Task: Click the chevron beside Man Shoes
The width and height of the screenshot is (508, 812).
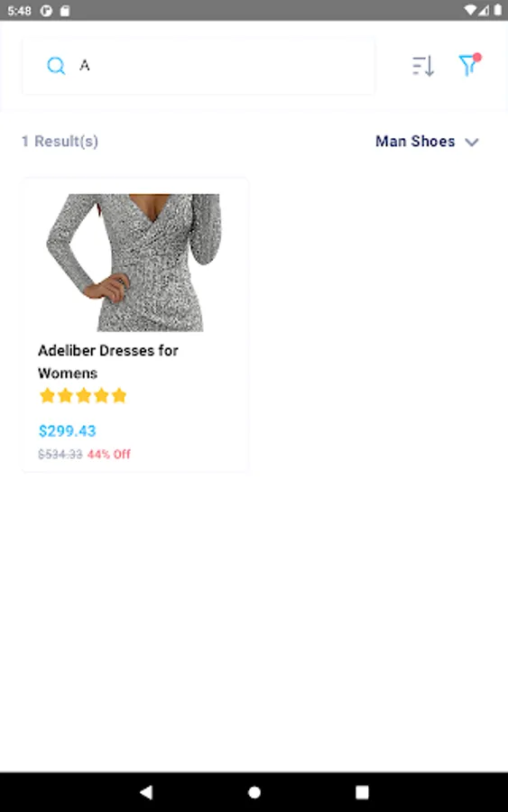Action: pos(472,142)
